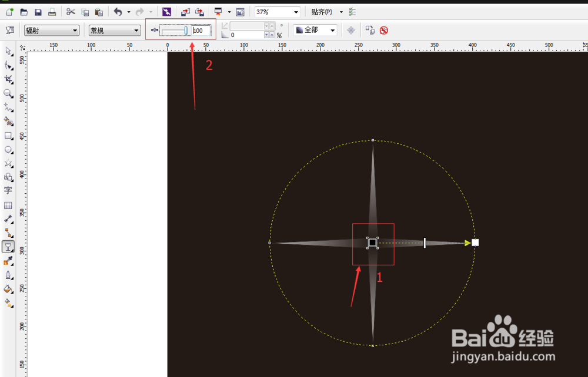Click the Copy Transparency Properties icon
The width and height of the screenshot is (588, 377).
click(370, 31)
